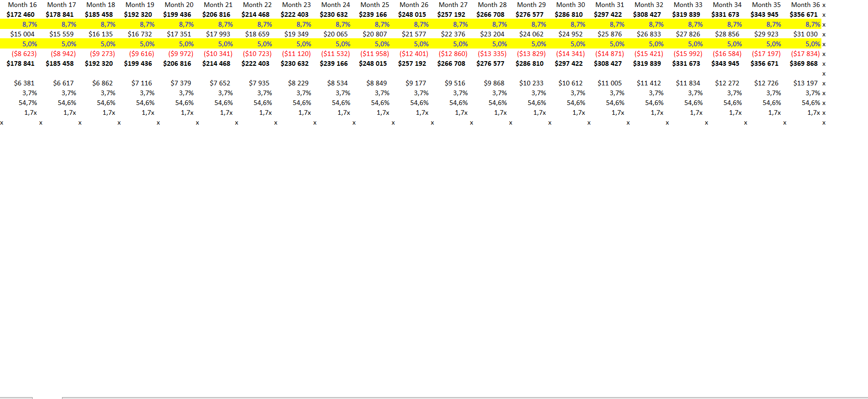Select the red ($9 972) cell
Screen dimensions: 868x399
[x=181, y=54]
